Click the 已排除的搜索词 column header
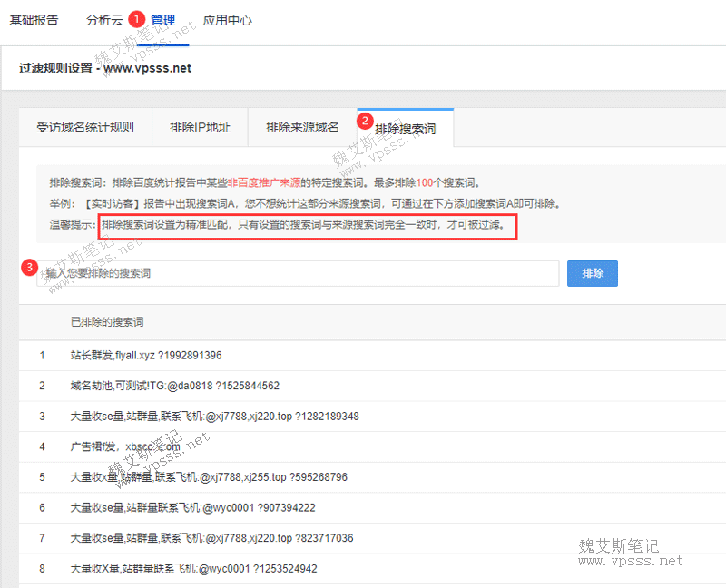 coord(107,322)
